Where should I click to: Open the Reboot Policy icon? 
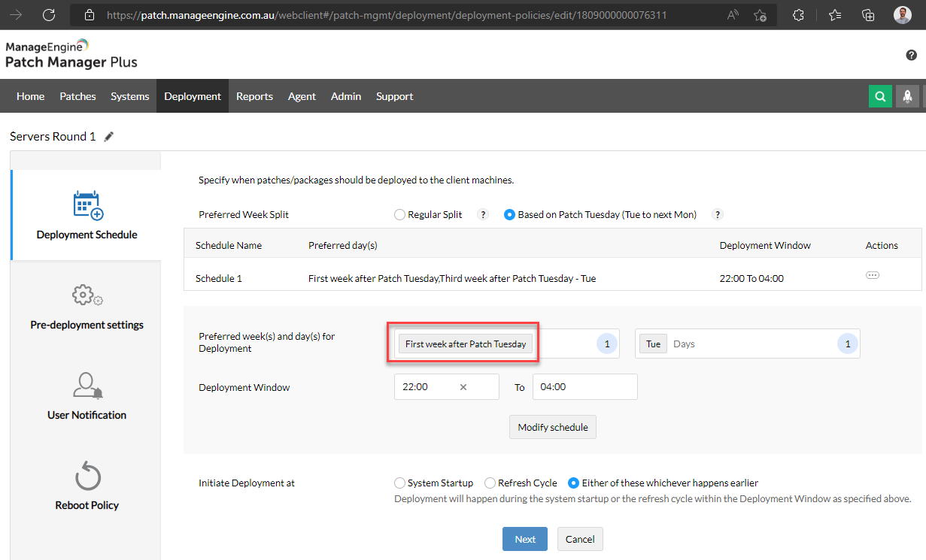[87, 476]
